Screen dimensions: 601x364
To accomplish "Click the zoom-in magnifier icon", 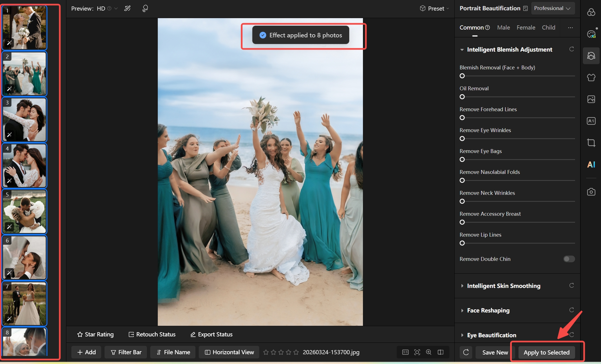I will coord(429,352).
